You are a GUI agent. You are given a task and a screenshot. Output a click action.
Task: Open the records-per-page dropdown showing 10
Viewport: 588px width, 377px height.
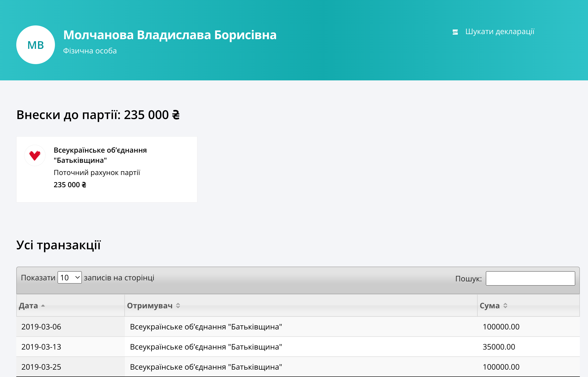click(x=70, y=278)
